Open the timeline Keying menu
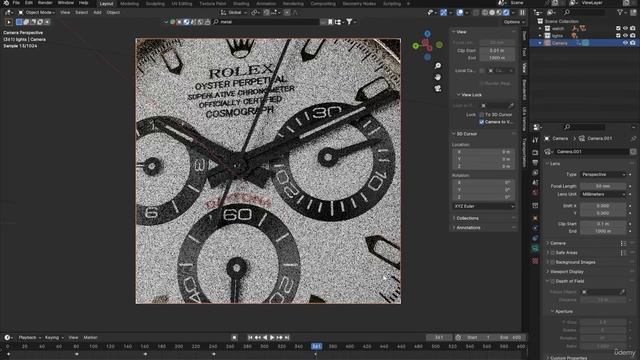 (53, 338)
